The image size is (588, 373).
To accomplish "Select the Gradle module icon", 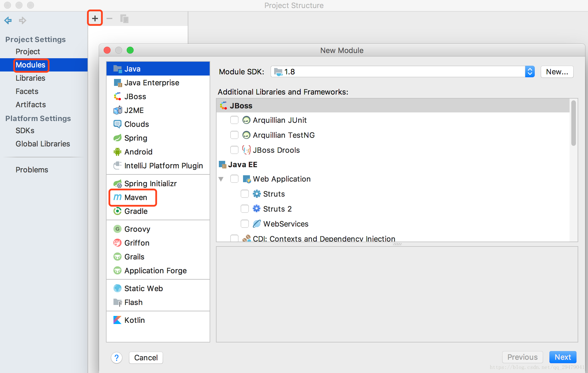I will 117,211.
